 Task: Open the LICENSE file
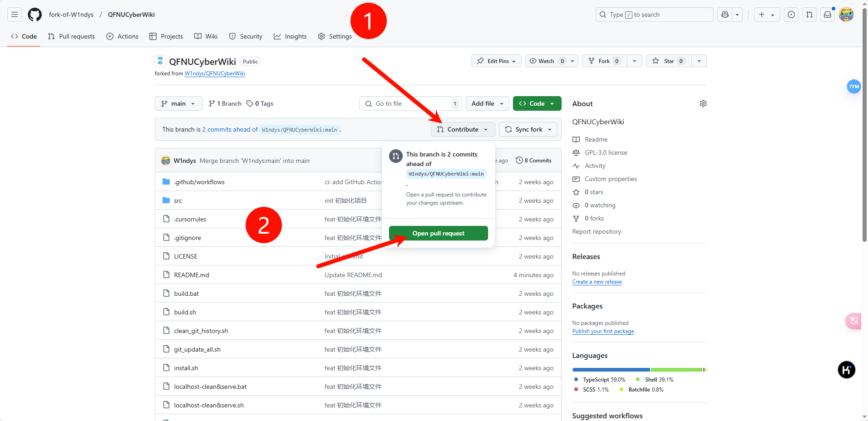(186, 256)
